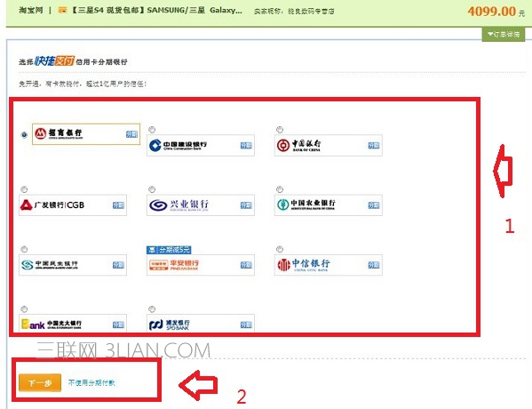Click the 中国建设银行 bank logo

point(178,146)
